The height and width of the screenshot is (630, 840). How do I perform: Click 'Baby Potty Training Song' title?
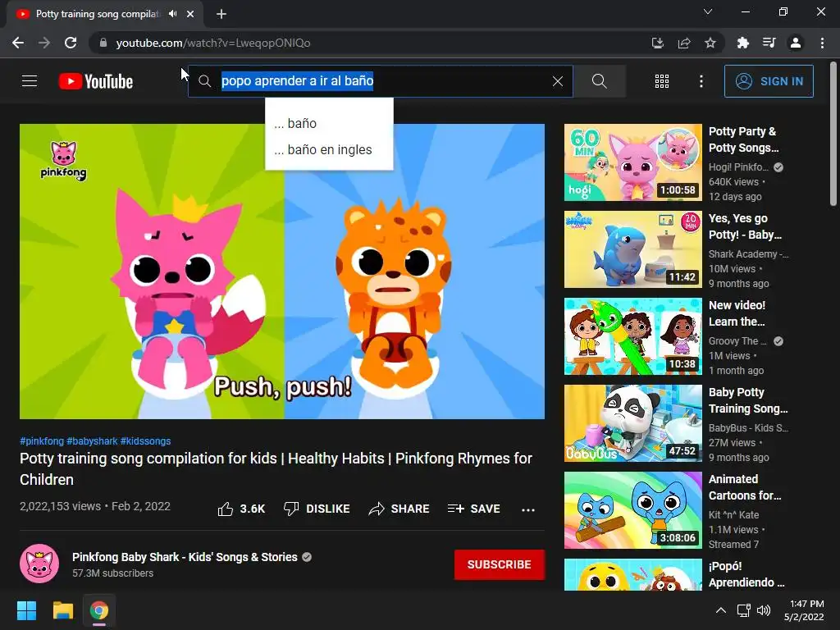point(748,400)
